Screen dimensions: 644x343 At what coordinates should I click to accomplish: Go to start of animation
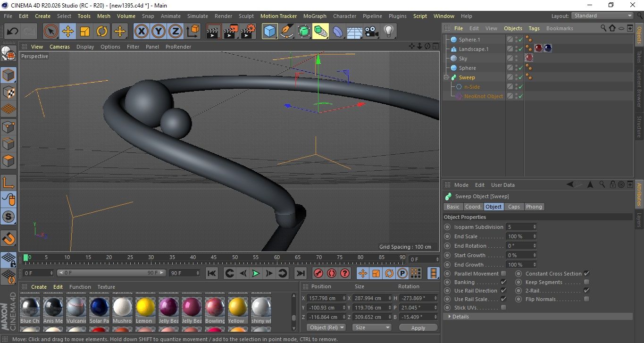212,273
